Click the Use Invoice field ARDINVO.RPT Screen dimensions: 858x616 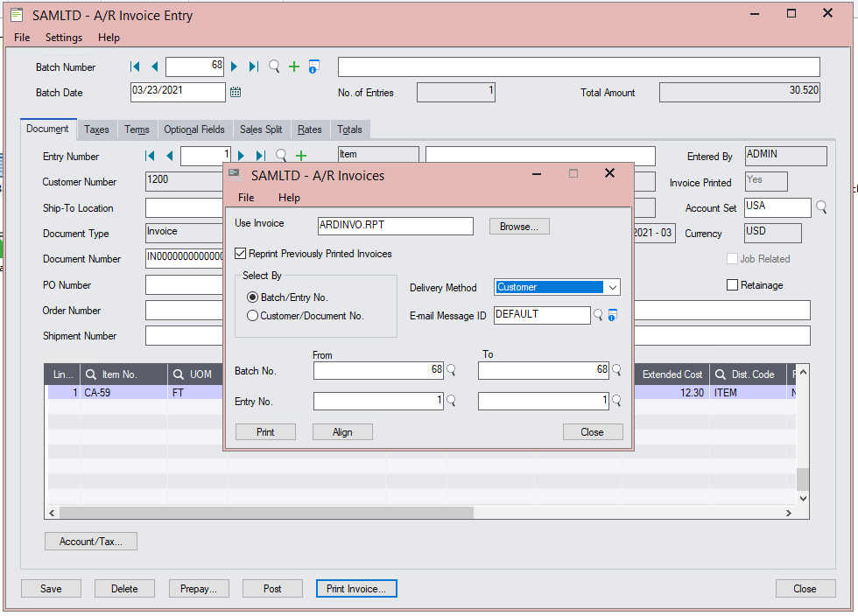coord(395,226)
